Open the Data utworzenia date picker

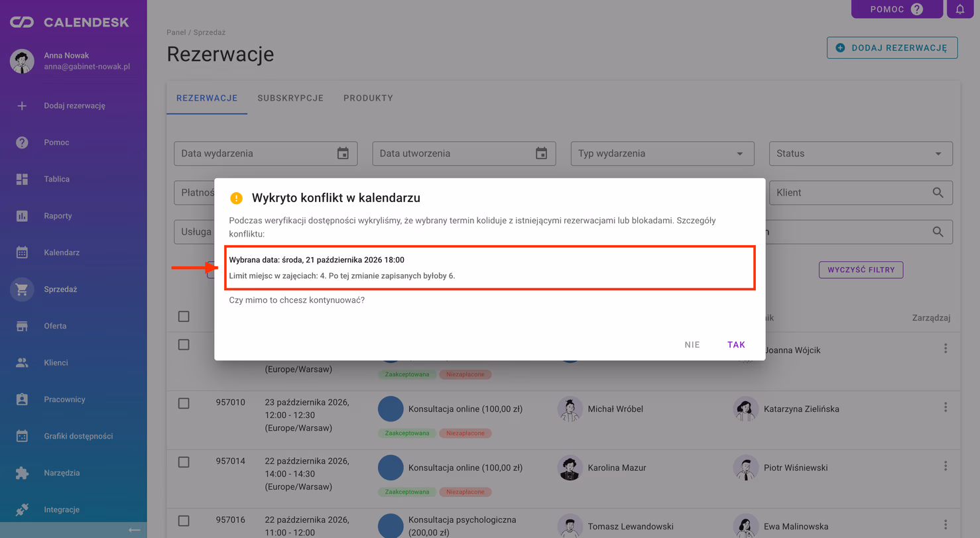[542, 154]
